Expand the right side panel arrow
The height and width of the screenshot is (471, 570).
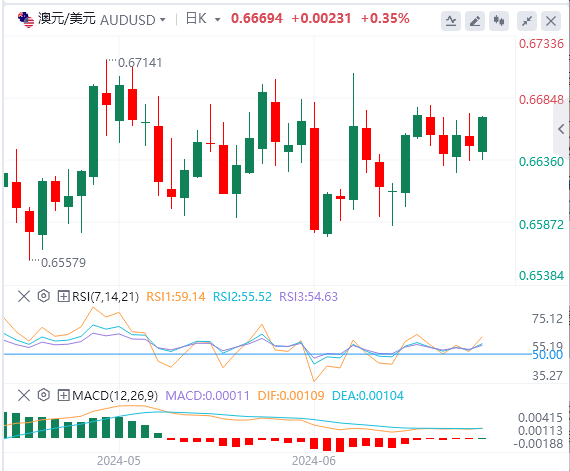[561, 128]
